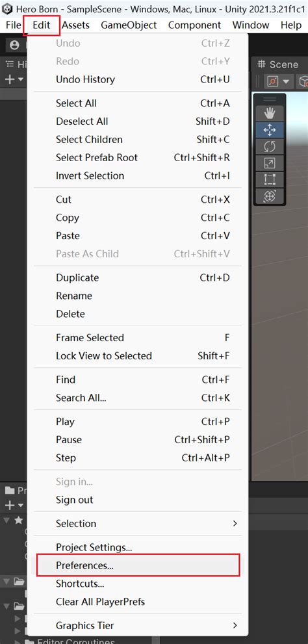
Task: Open the GameObject menu
Action: point(129,25)
